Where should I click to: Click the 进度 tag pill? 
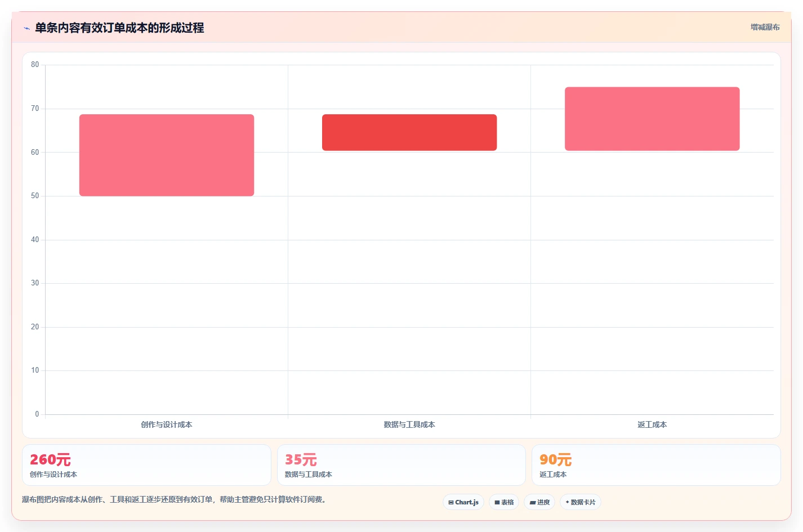tap(539, 502)
